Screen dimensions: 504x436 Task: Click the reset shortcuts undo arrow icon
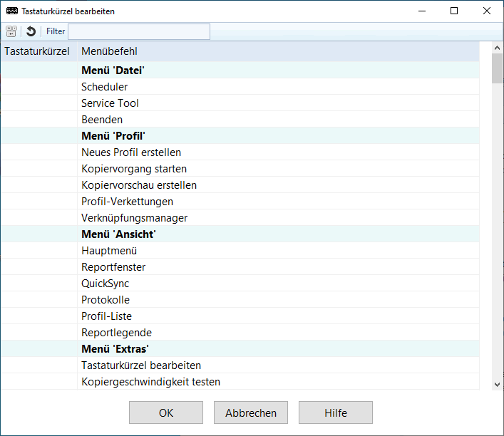point(31,31)
